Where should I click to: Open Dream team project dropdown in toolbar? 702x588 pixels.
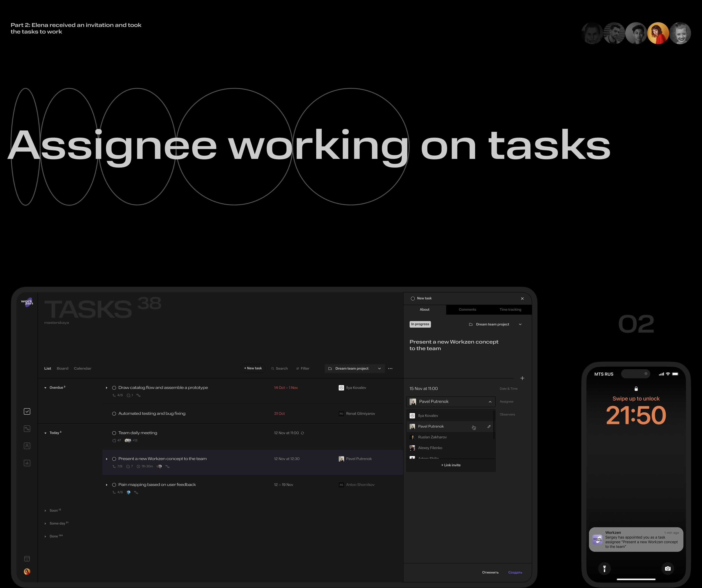click(x=354, y=368)
